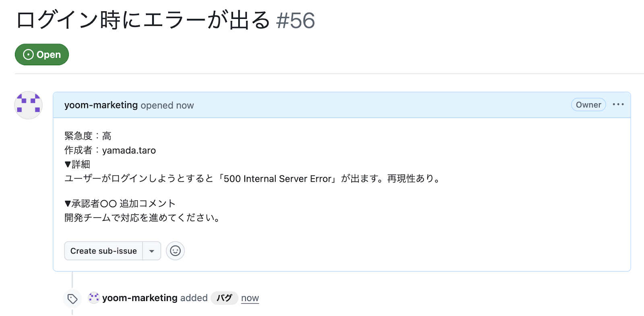Open the three-dot comment options menu
Image resolution: width=644 pixels, height=316 pixels.
click(618, 105)
